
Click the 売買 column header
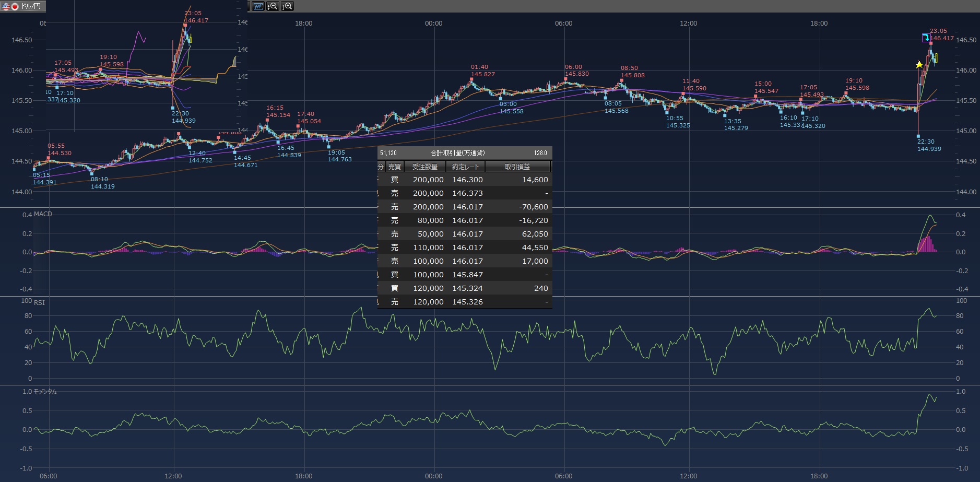[x=395, y=167]
